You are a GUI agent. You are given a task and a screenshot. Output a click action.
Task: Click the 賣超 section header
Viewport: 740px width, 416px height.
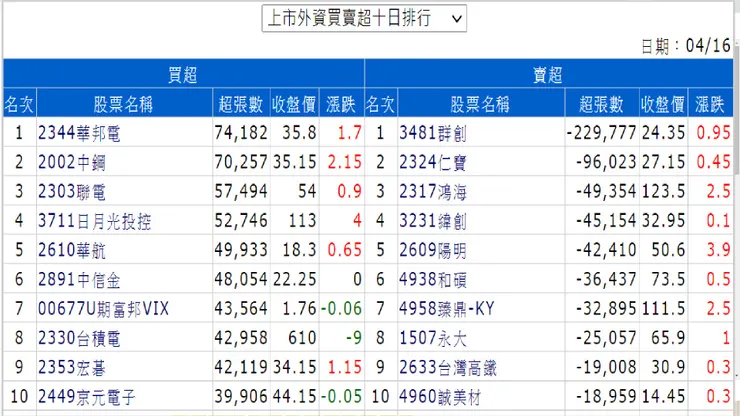point(548,75)
